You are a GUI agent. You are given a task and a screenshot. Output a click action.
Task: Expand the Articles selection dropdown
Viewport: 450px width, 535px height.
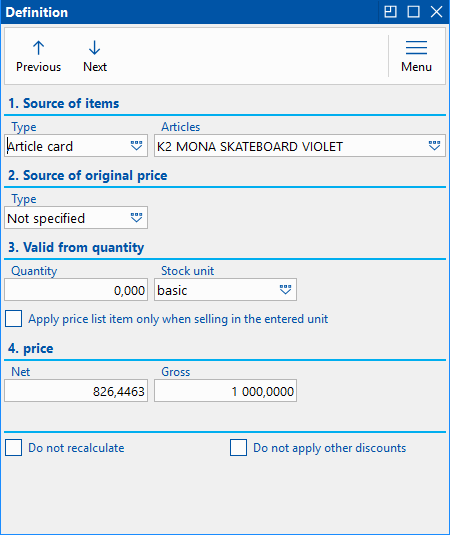pyautogui.click(x=434, y=146)
